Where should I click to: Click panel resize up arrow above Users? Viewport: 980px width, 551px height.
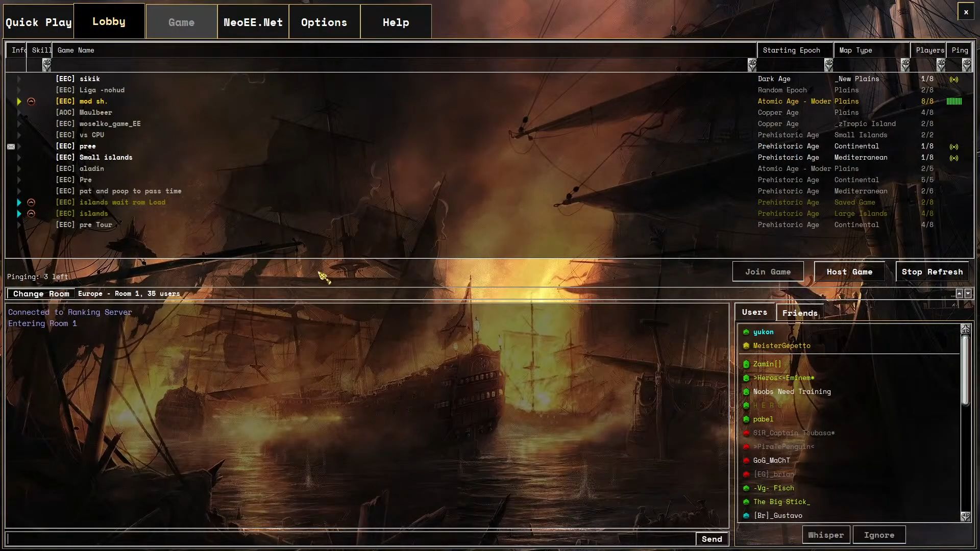960,293
